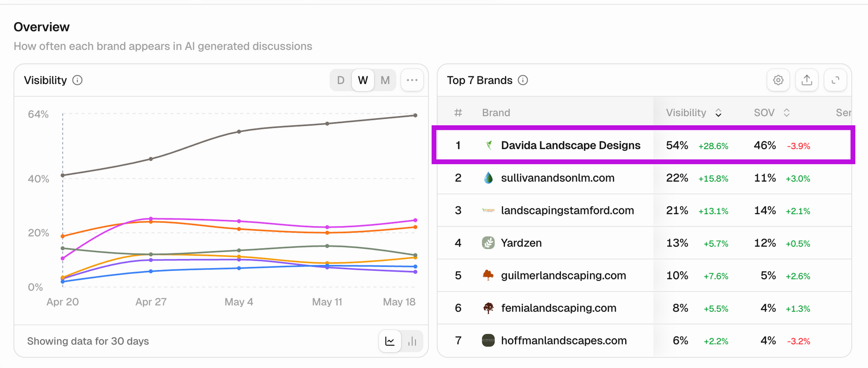Click 22% visibility for sullivanandsonlm.com
The height and width of the screenshot is (368, 868).
[677, 178]
